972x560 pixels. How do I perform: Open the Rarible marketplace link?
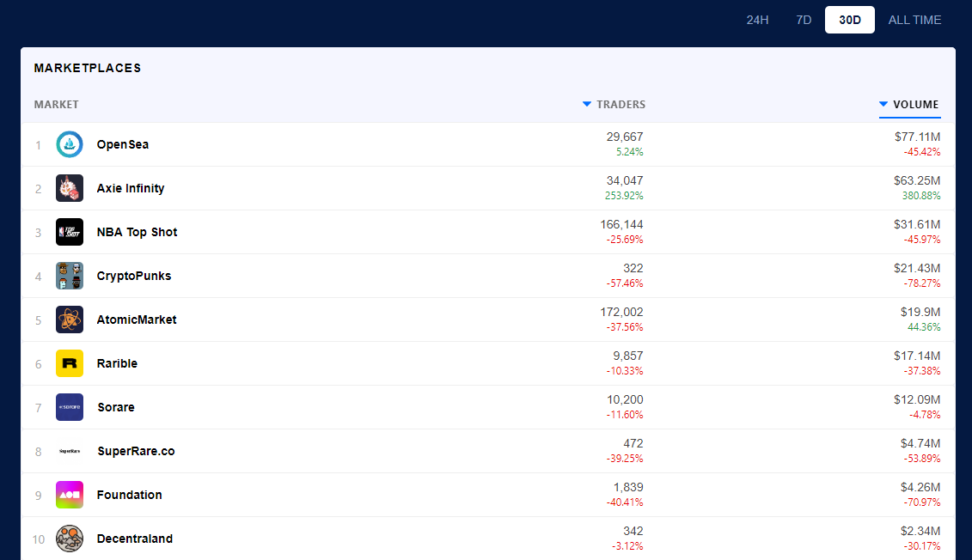117,363
